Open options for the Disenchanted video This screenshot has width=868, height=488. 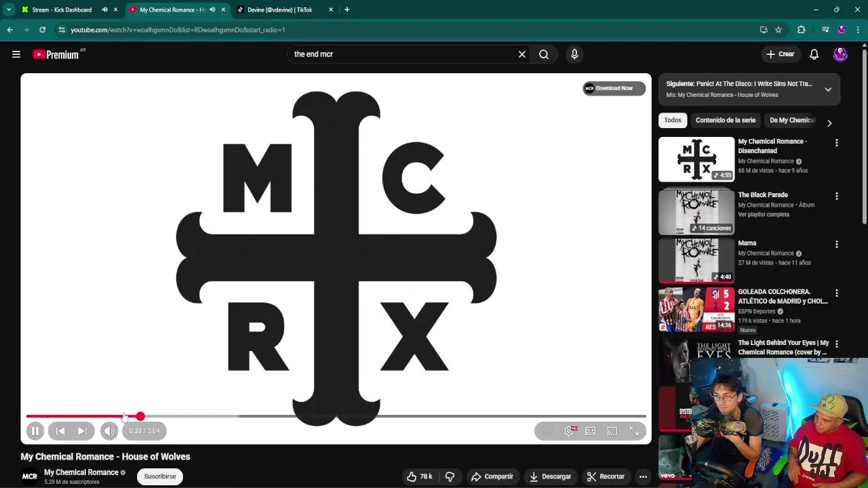point(837,142)
